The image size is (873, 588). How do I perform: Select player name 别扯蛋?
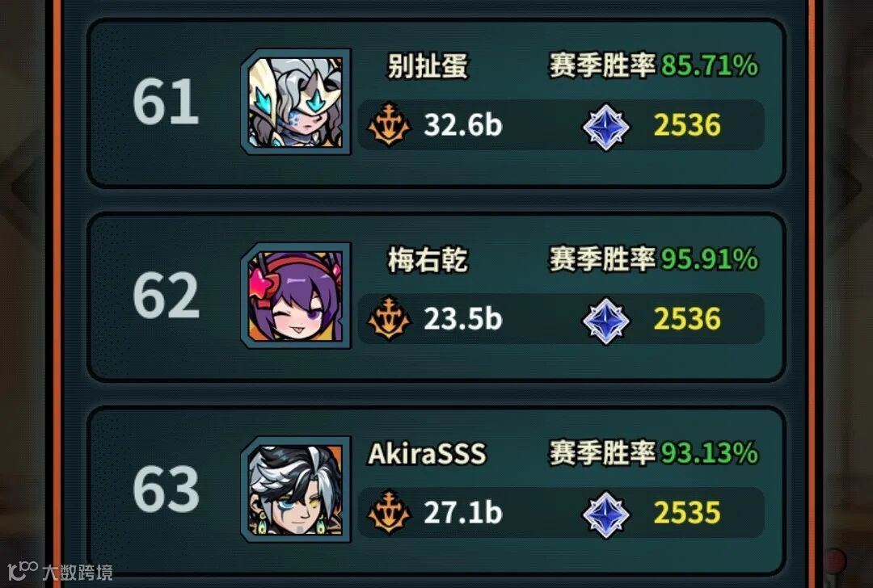[428, 66]
